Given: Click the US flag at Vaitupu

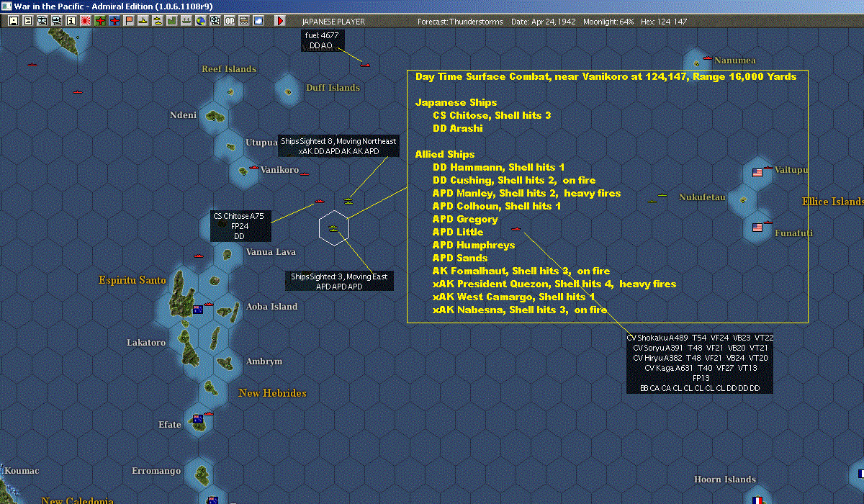Looking at the screenshot, I should (x=757, y=173).
